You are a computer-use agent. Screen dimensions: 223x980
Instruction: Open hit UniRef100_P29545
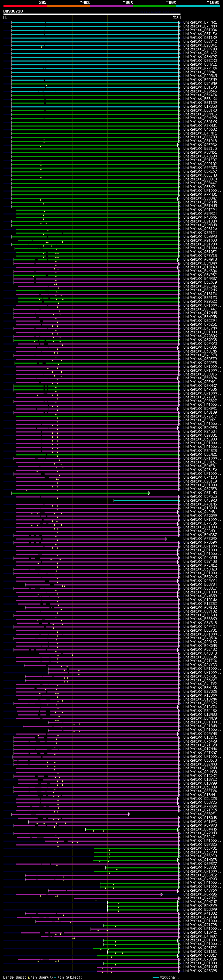[200, 76]
